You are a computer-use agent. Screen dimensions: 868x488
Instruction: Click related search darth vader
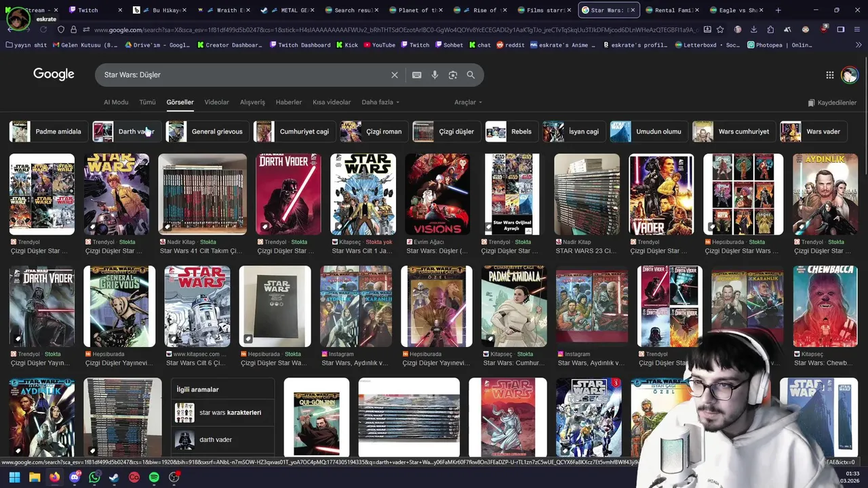pos(222,440)
